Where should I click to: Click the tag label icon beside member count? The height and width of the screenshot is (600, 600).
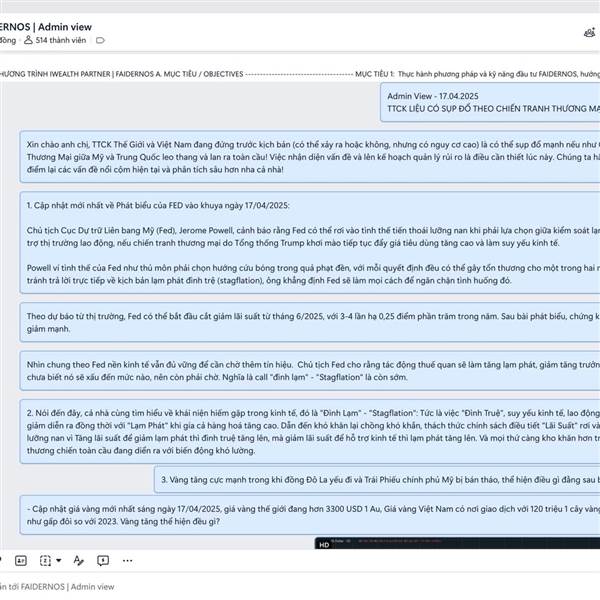coord(100,40)
